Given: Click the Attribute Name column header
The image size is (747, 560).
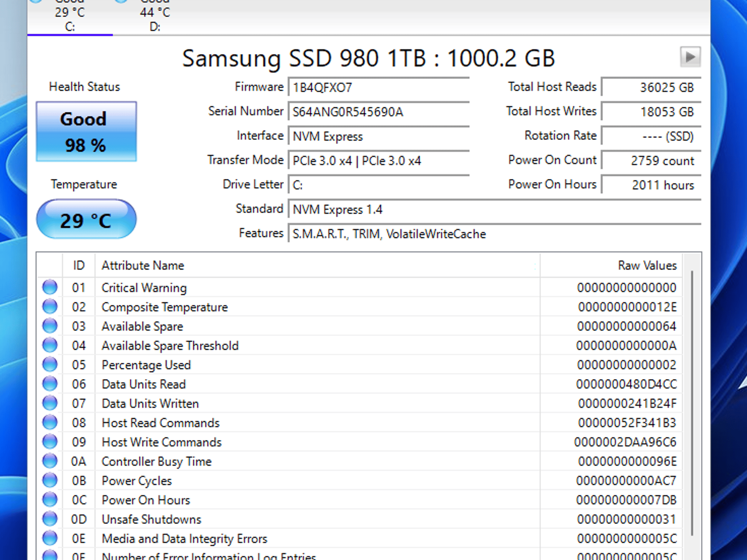Looking at the screenshot, I should pos(317,265).
